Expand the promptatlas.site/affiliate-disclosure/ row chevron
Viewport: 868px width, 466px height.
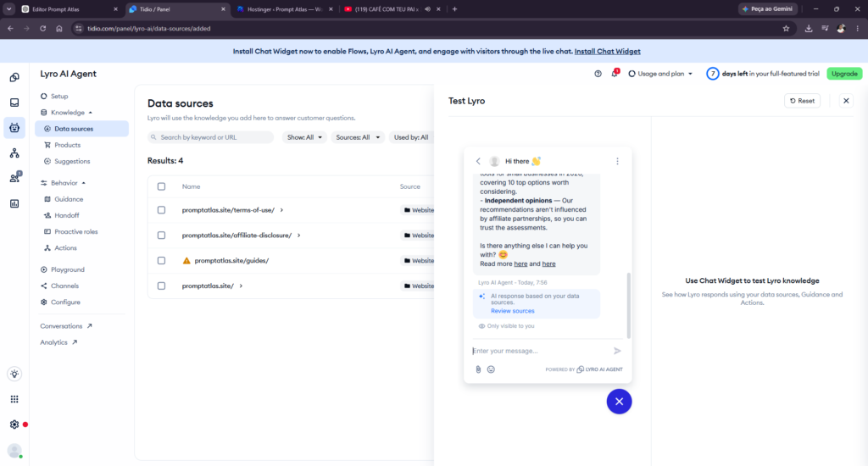coord(299,236)
